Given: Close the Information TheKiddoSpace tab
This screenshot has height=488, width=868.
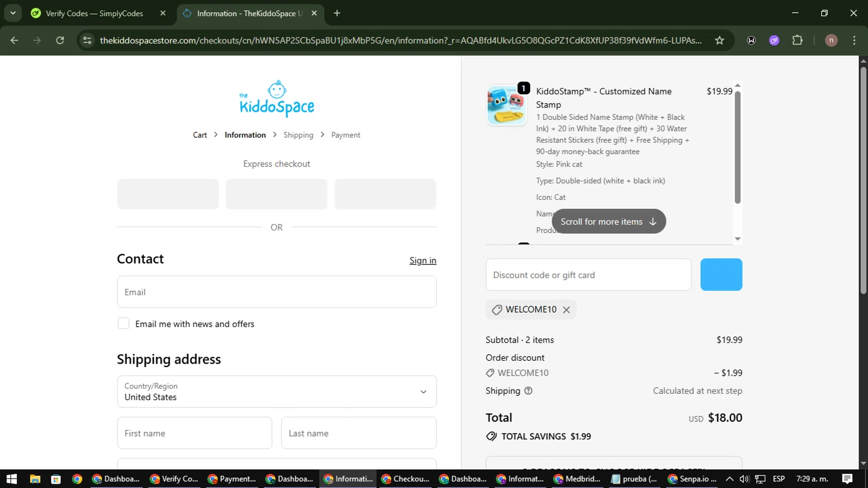Looking at the screenshot, I should click(x=314, y=13).
